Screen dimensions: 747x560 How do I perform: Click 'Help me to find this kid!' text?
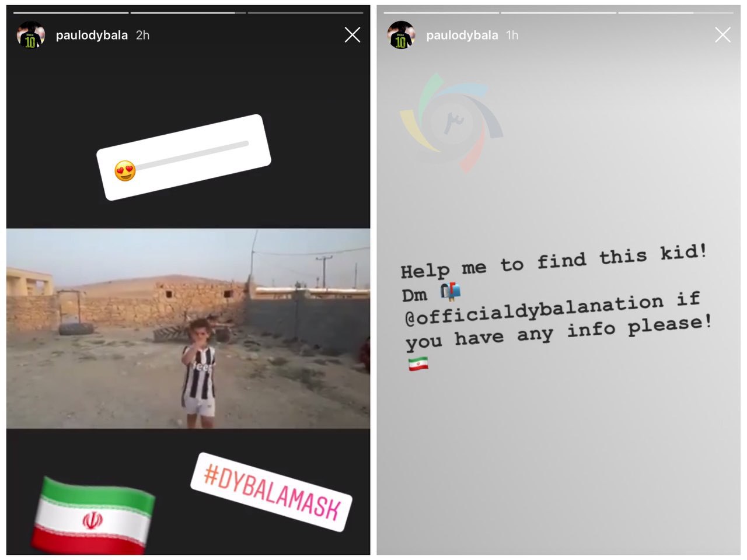pyautogui.click(x=553, y=261)
